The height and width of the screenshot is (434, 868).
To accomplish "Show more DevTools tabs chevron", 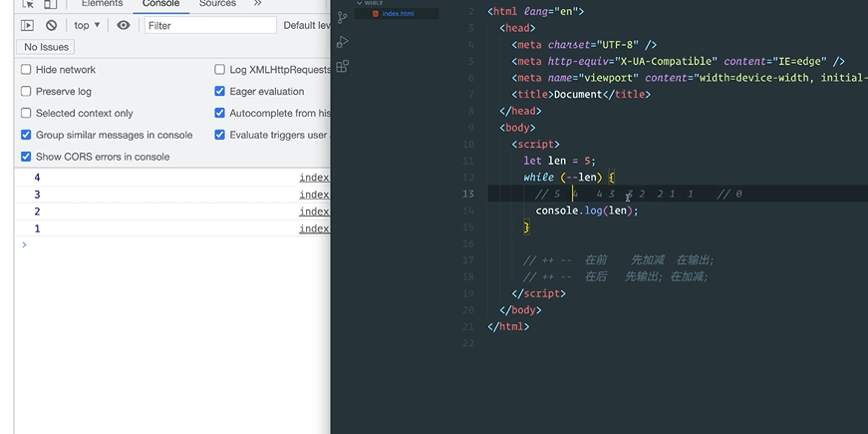I will pyautogui.click(x=257, y=3).
